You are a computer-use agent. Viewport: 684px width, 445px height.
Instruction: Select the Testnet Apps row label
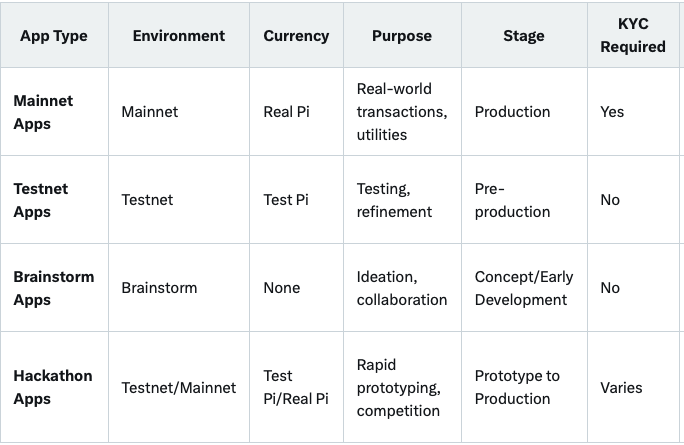(x=41, y=200)
